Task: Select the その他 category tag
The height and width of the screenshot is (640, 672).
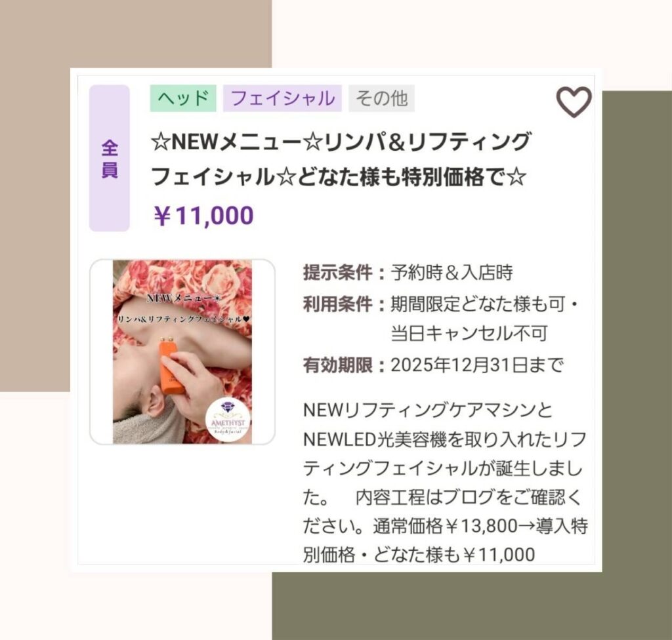Action: [x=381, y=98]
